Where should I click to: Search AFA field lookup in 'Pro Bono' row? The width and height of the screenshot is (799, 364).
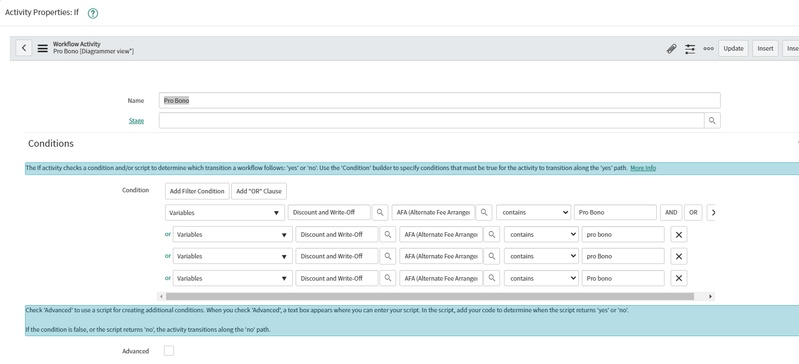tap(484, 213)
